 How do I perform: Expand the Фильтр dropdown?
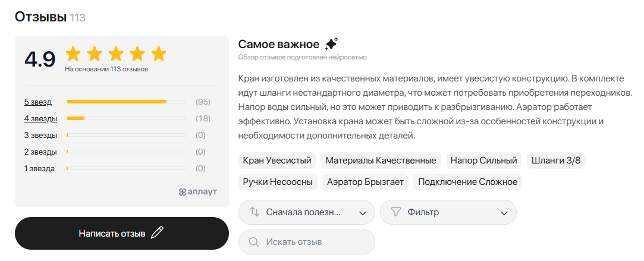click(448, 212)
